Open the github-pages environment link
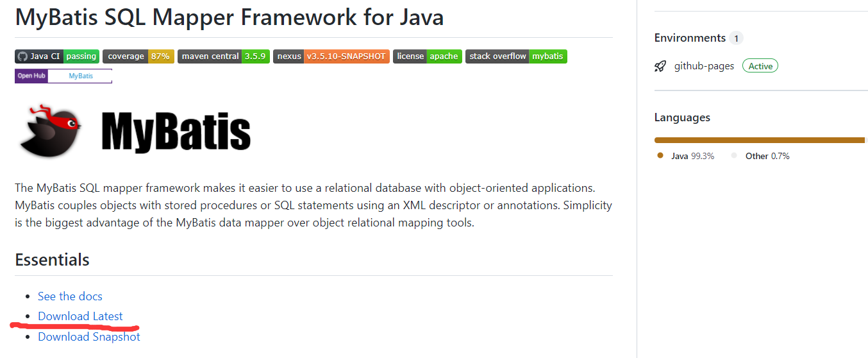The height and width of the screenshot is (358, 868). pos(704,66)
